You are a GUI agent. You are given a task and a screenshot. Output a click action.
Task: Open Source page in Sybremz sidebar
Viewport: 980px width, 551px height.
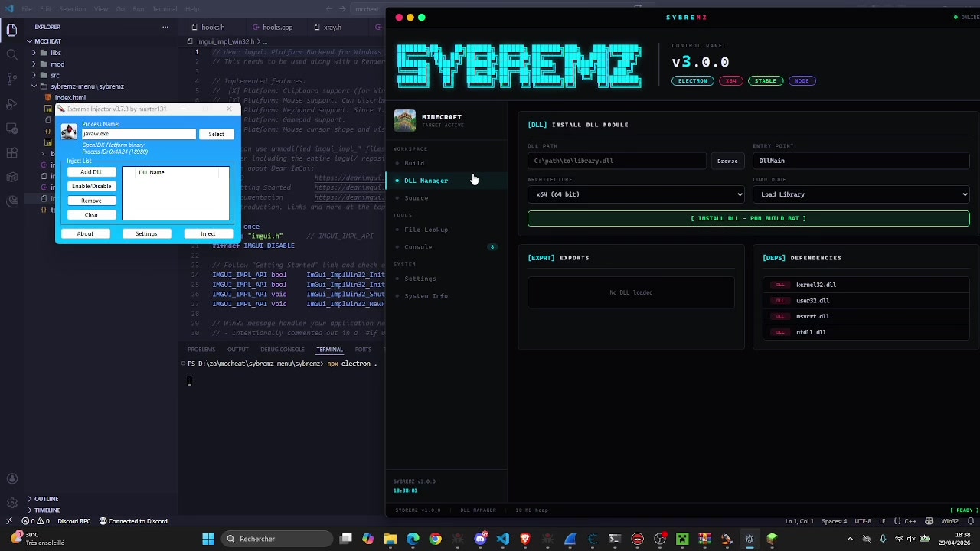448,198
